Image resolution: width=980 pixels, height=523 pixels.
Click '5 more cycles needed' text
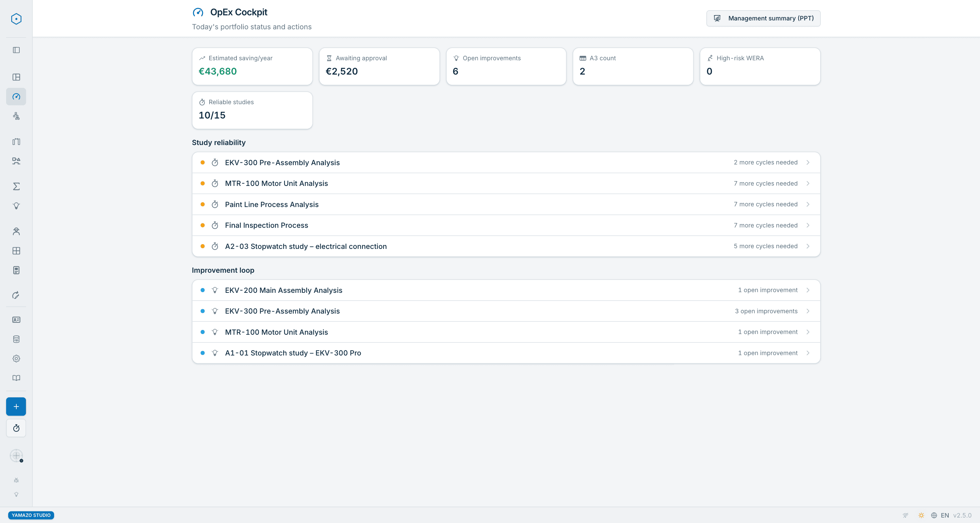coord(765,246)
